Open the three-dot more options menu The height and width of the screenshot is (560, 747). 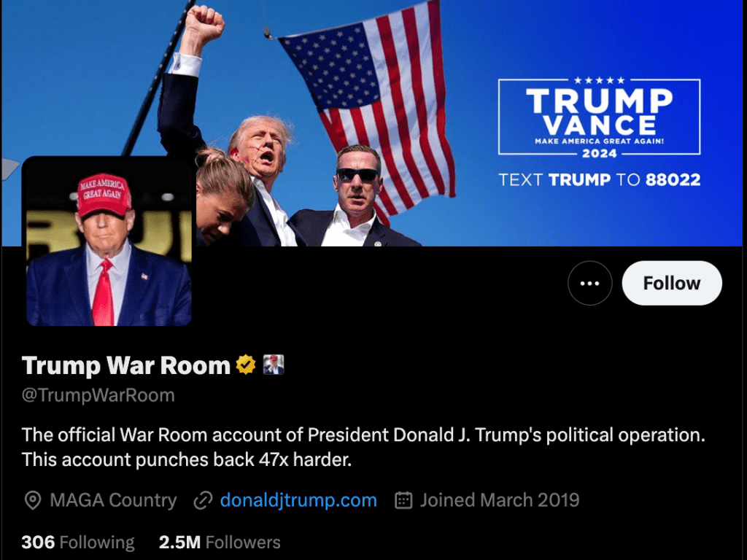(x=589, y=283)
